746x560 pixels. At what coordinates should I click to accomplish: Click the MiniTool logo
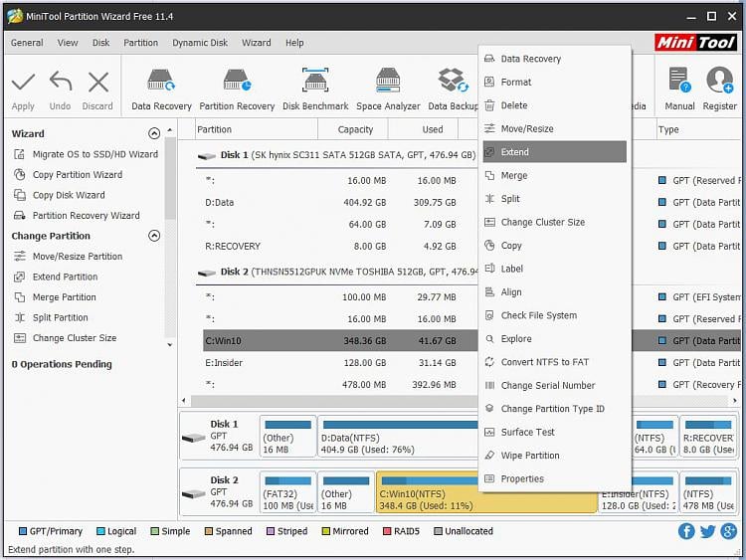tap(695, 43)
